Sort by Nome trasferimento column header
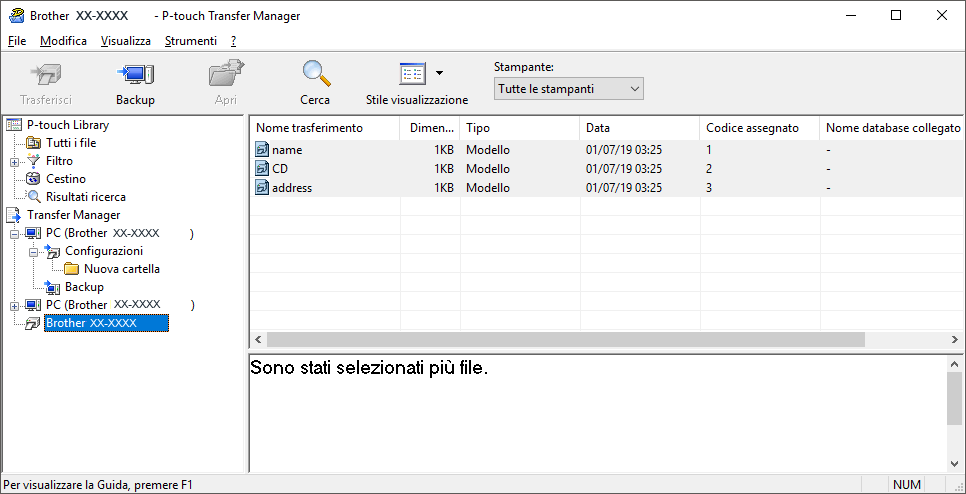Screen dimensions: 966x494 (x=325, y=128)
